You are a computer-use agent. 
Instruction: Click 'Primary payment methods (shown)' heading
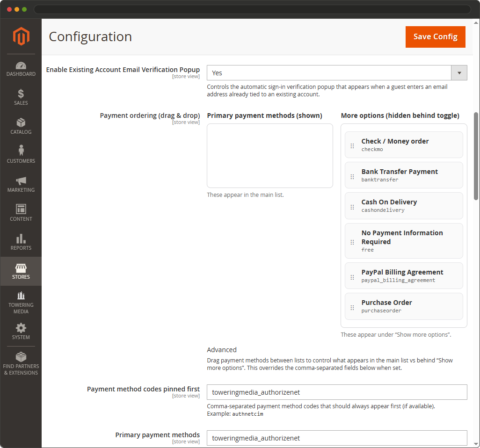[264, 116]
